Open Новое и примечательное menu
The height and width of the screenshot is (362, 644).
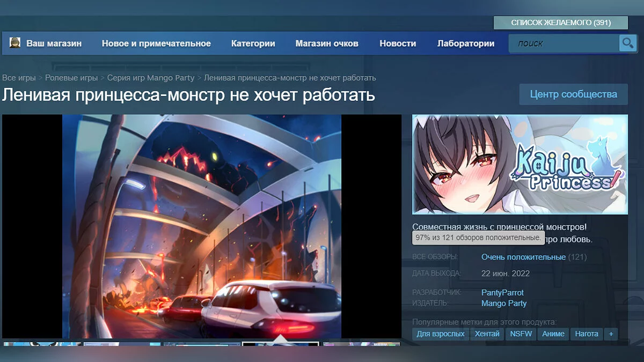[156, 43]
